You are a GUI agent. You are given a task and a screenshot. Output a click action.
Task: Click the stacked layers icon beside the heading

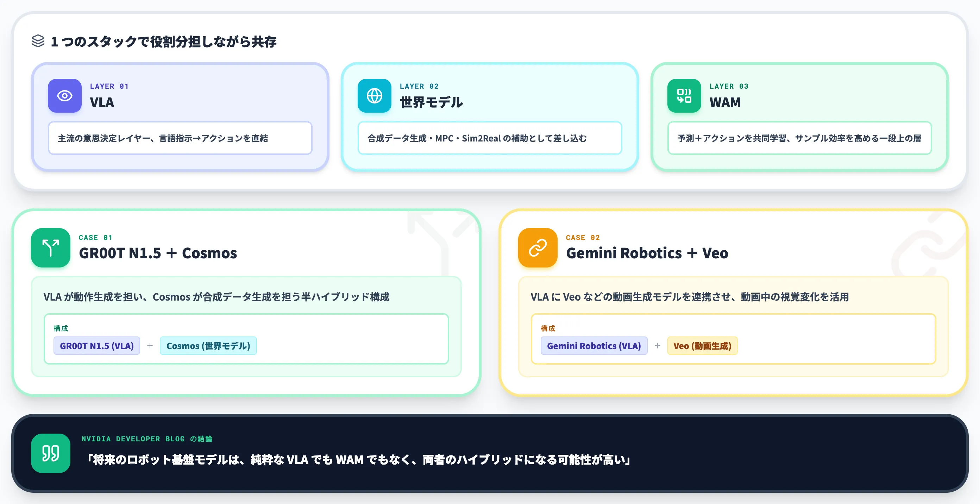[x=38, y=41]
